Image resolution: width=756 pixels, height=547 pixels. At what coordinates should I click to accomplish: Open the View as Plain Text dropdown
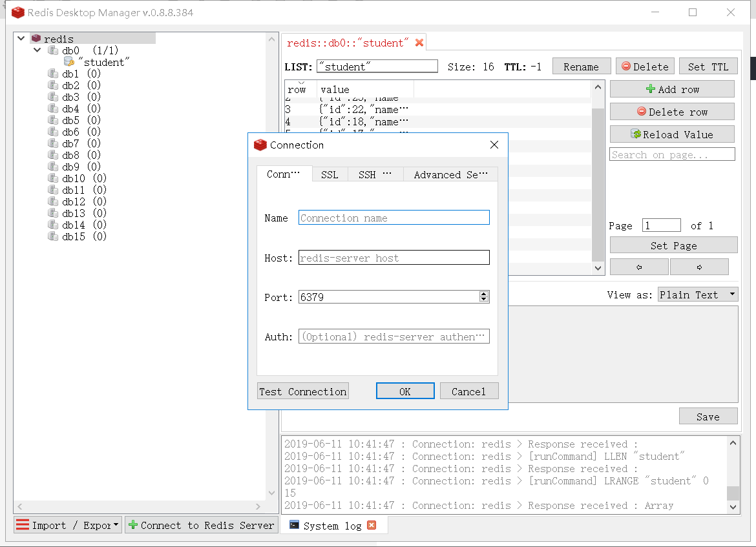(x=698, y=294)
